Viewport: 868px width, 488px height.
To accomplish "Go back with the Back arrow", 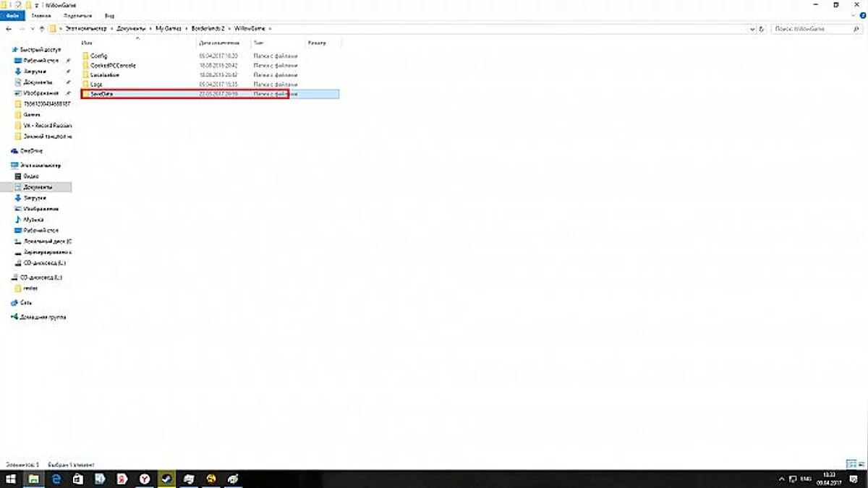I will coord(8,28).
